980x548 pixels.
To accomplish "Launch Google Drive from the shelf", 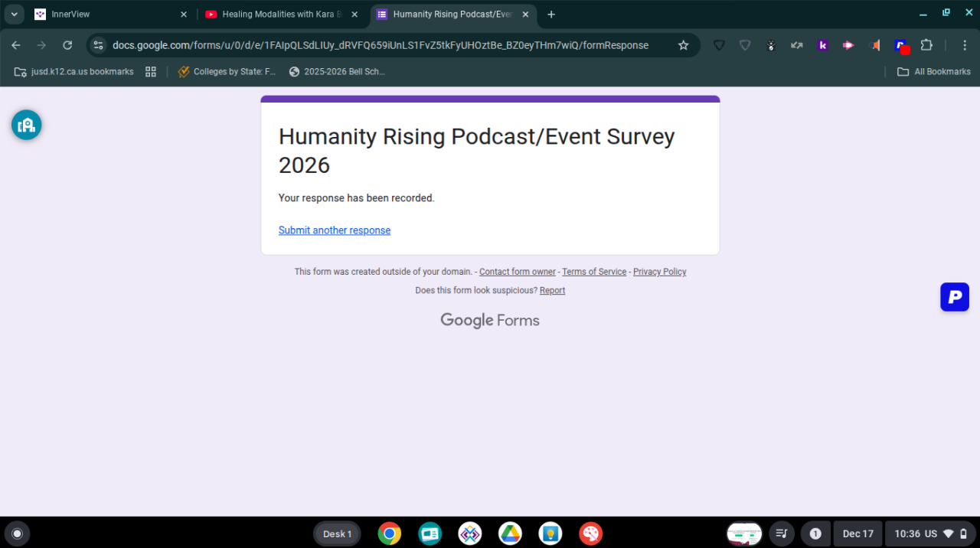I will point(510,533).
